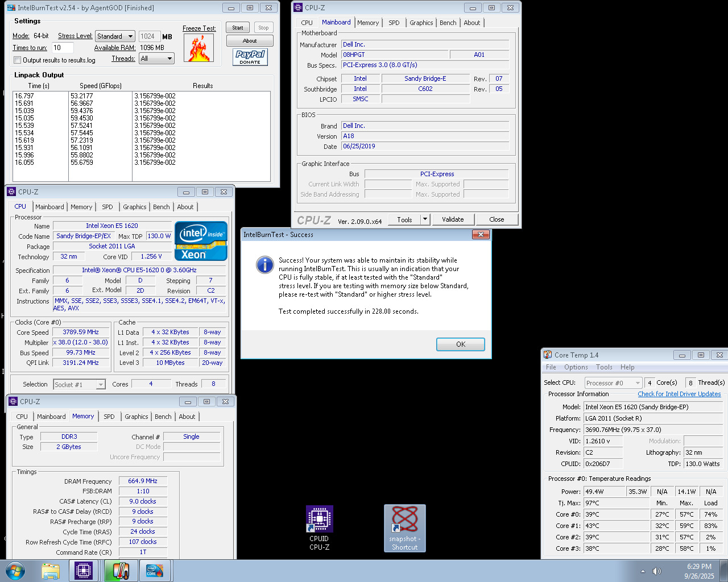
Task: Click the Validate button in CPU-Z
Action: (453, 219)
